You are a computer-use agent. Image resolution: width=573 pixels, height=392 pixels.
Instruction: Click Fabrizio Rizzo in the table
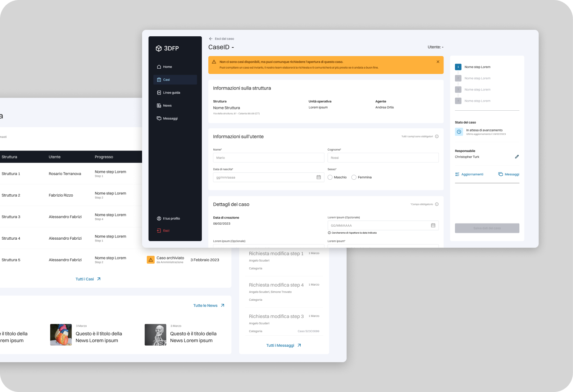tap(61, 195)
